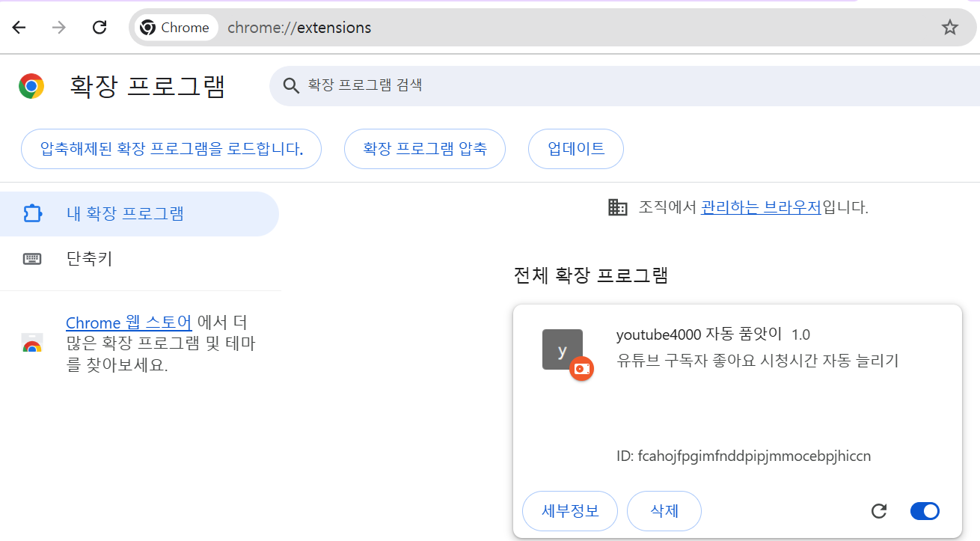The width and height of the screenshot is (980, 541).
Task: Click the 전체 확장 프로그램 heading
Action: pos(590,275)
